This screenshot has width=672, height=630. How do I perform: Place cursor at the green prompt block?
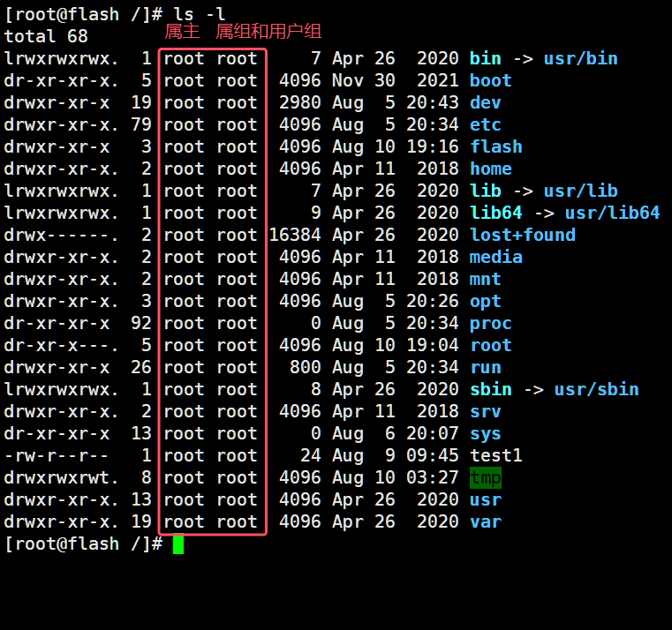point(178,544)
